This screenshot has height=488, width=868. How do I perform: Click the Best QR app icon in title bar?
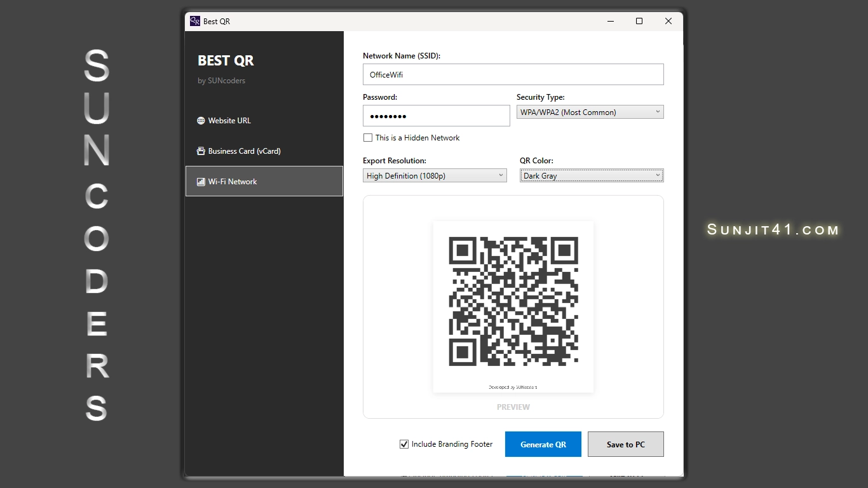(195, 21)
